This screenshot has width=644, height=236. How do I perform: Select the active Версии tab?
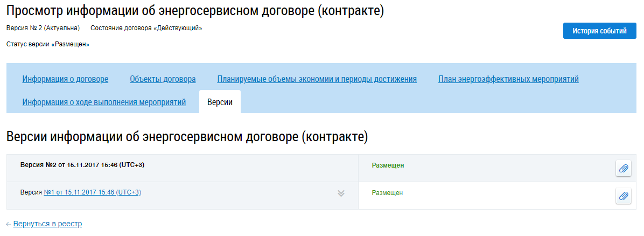coord(220,102)
